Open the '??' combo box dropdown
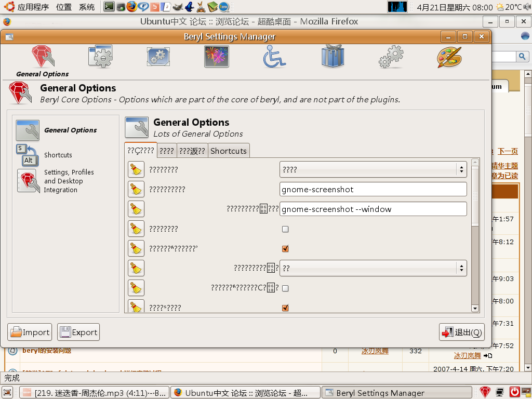This screenshot has width=532, height=399. 373,269
